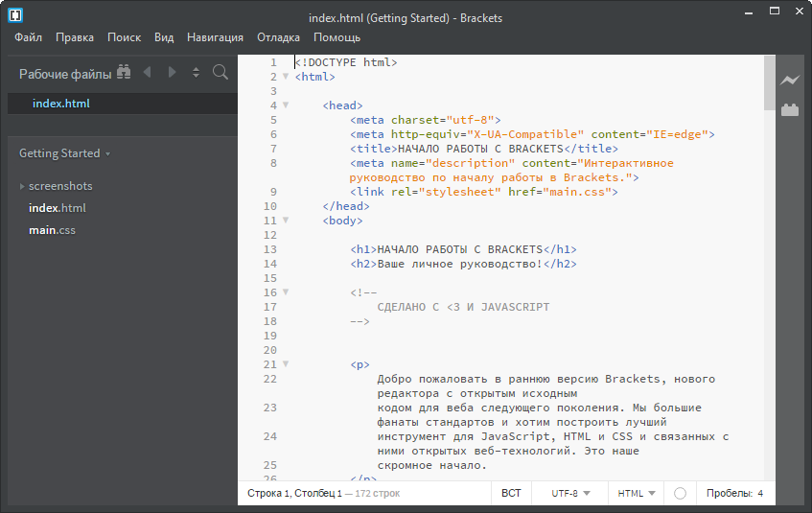Navigate forward with the right arrow icon
Image resolution: width=812 pixels, height=513 pixels.
tap(172, 72)
